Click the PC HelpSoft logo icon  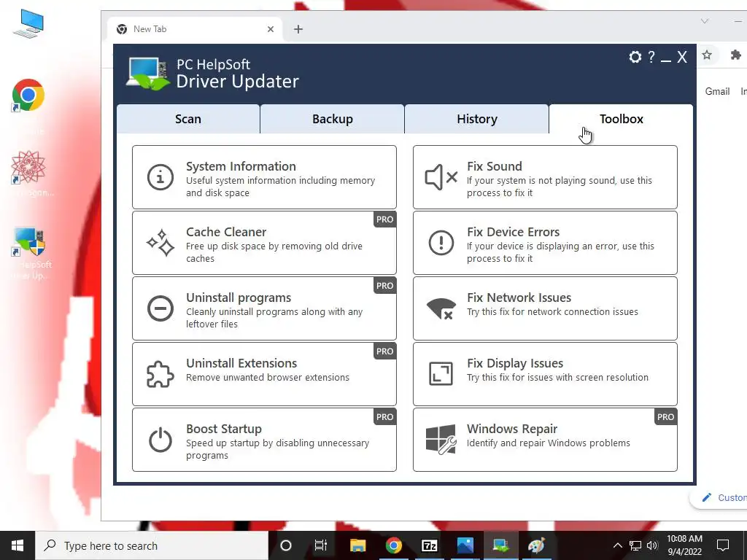tap(147, 74)
